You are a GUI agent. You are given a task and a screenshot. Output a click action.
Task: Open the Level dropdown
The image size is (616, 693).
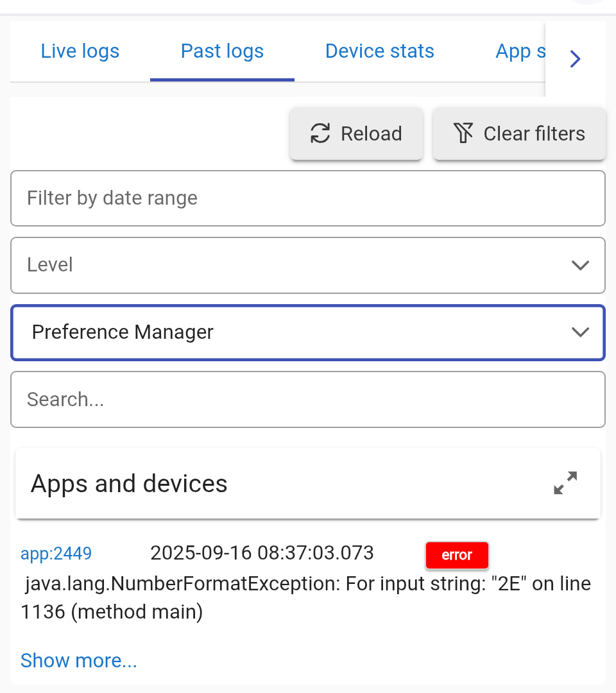tap(307, 265)
